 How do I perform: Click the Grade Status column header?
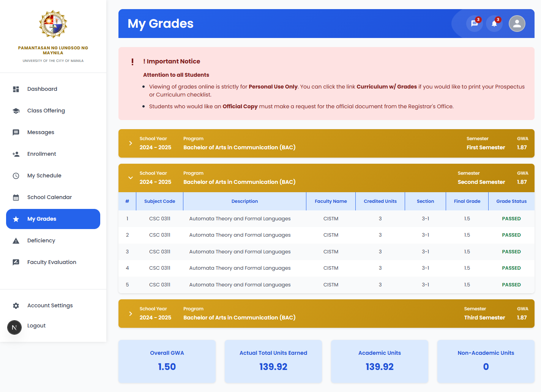511,201
